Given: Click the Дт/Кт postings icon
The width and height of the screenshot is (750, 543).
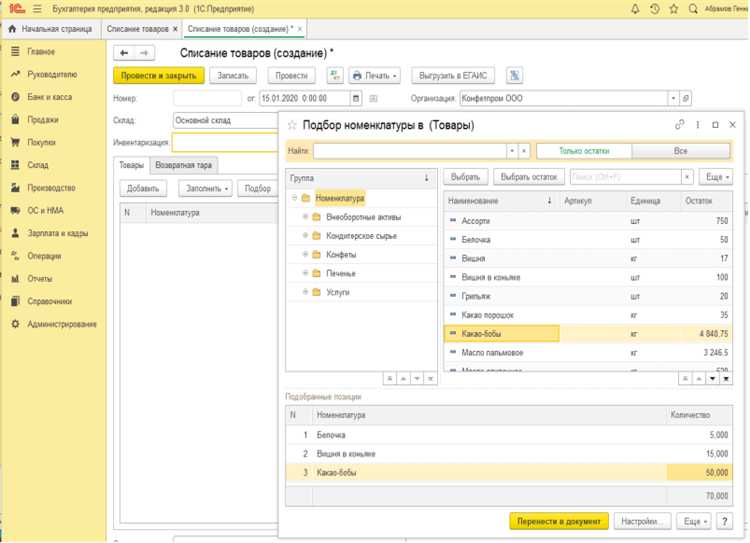Looking at the screenshot, I should pos(335,75).
